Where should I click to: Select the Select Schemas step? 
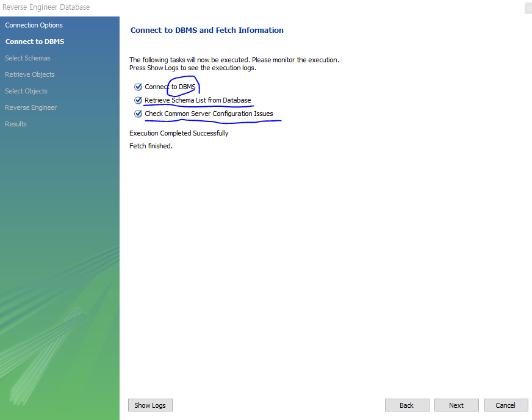click(28, 58)
